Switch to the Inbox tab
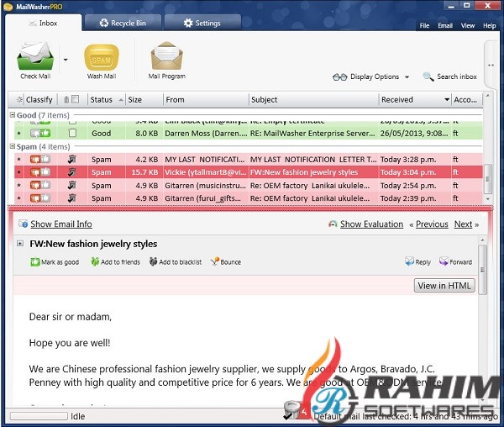This screenshot has width=504, height=427. 44,24
